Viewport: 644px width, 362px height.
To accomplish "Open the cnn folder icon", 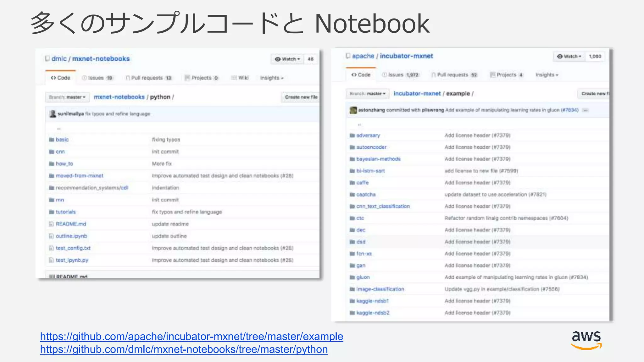I will 52,152.
